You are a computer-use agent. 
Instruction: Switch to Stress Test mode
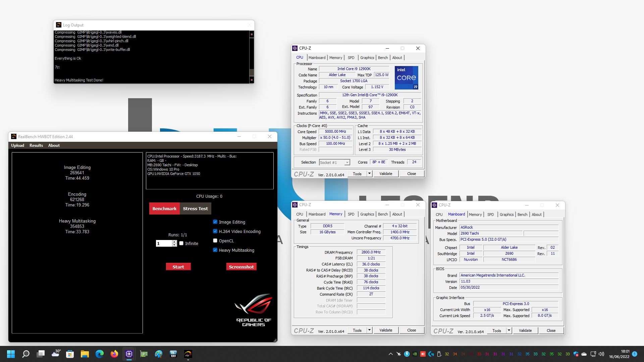tap(196, 208)
